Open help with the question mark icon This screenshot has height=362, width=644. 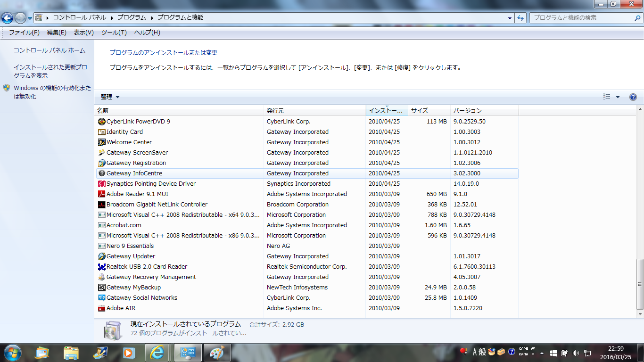633,97
